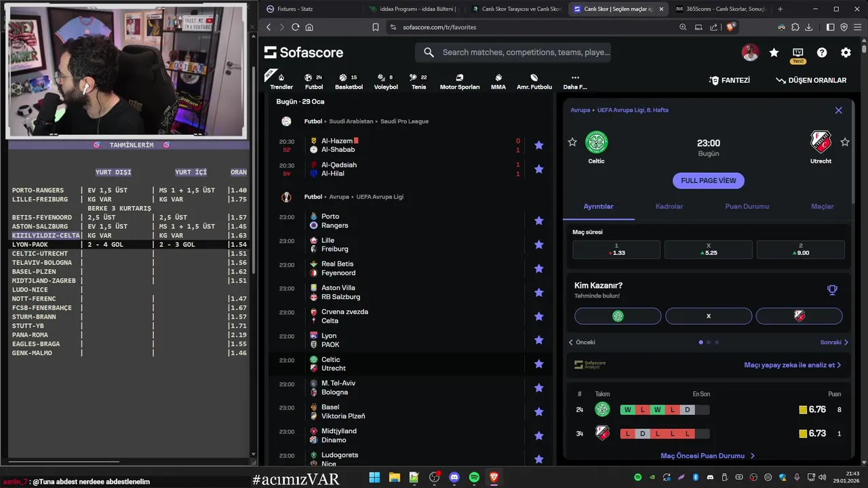Open the MMA category
This screenshot has width=868, height=488.
(x=498, y=81)
